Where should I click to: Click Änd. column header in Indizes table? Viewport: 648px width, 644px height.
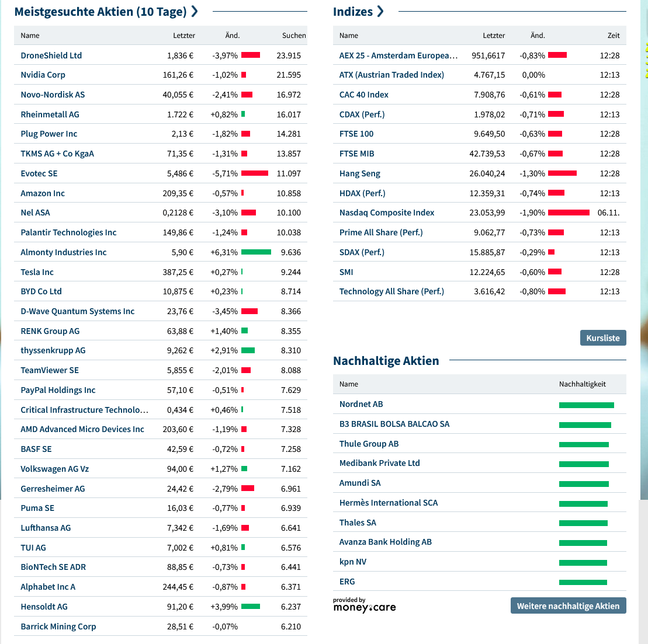coord(538,36)
